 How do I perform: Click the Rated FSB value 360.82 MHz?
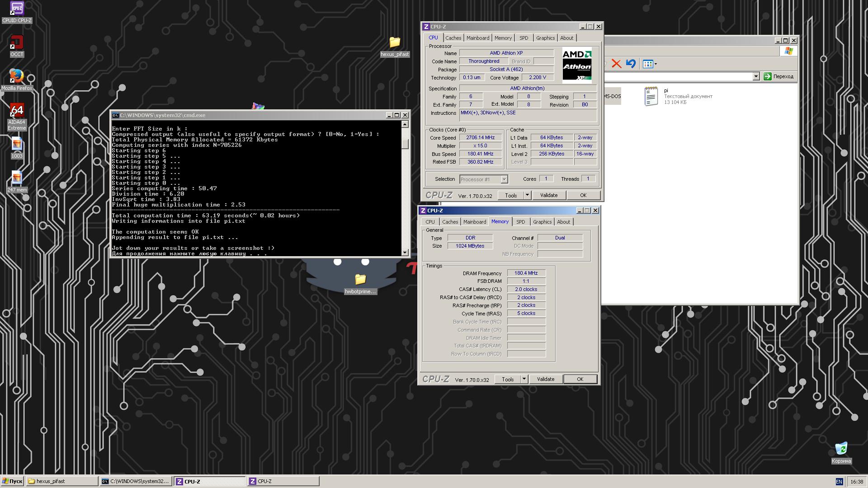(x=481, y=162)
